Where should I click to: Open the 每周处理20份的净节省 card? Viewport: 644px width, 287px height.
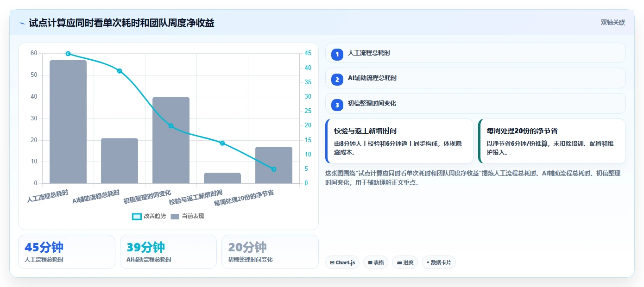552,141
